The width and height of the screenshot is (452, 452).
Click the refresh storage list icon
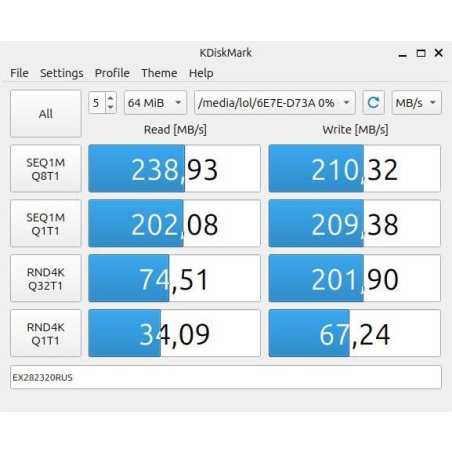(x=373, y=103)
